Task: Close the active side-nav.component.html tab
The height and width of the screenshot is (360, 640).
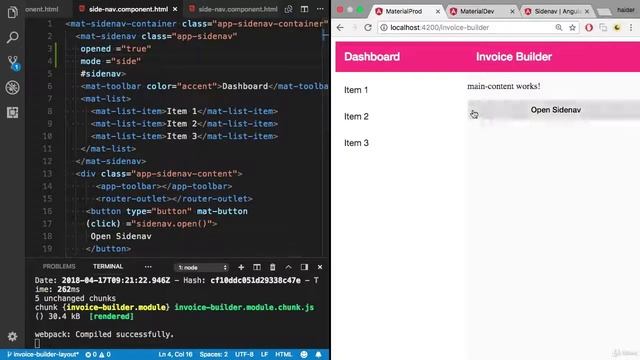Action: coord(175,9)
